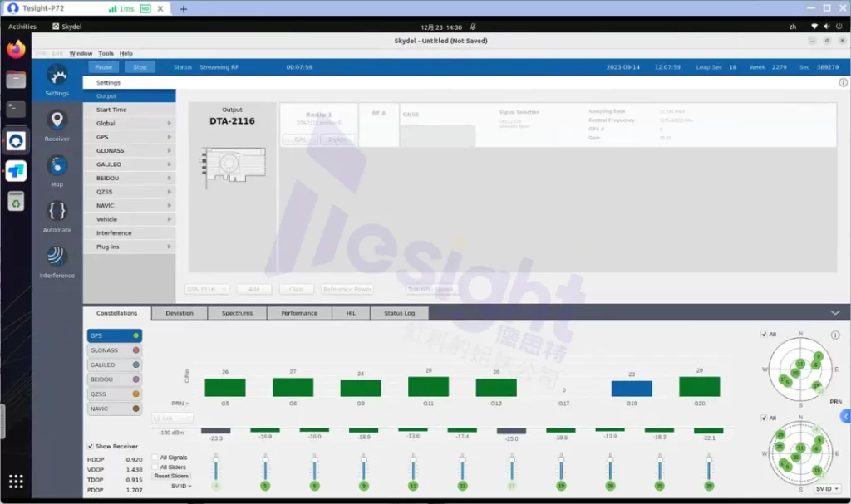851x504 pixels.
Task: Tick the All Sliders checkbox
Action: coord(155,467)
